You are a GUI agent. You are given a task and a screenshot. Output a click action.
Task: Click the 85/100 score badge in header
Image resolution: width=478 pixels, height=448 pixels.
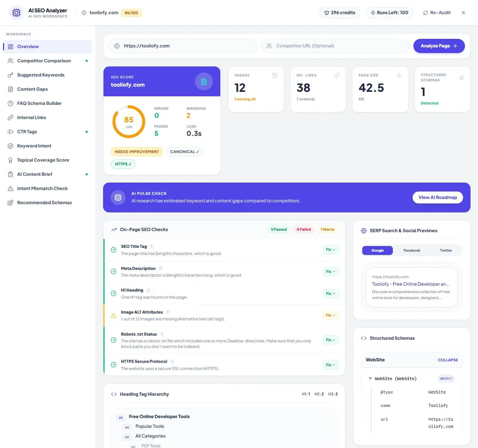[x=131, y=13]
